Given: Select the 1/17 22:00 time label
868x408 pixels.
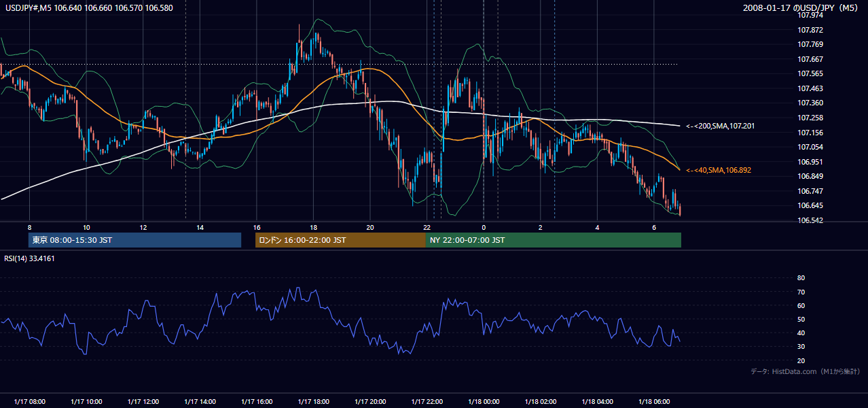Looking at the screenshot, I should [x=427, y=402].
